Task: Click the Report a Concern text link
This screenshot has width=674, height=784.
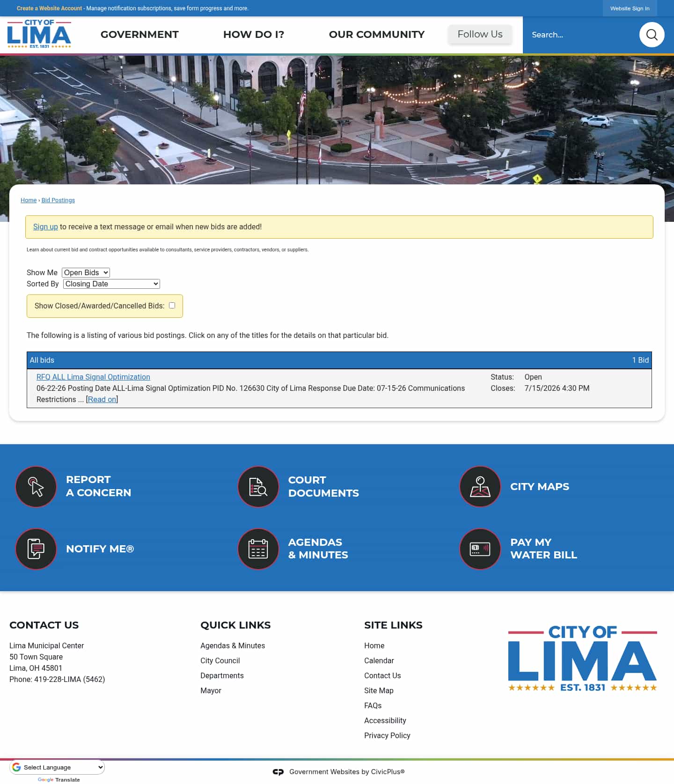Action: tap(98, 486)
